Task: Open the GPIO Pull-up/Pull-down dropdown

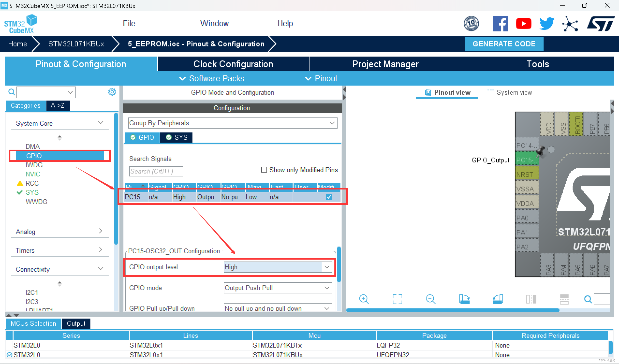Action: [278, 308]
